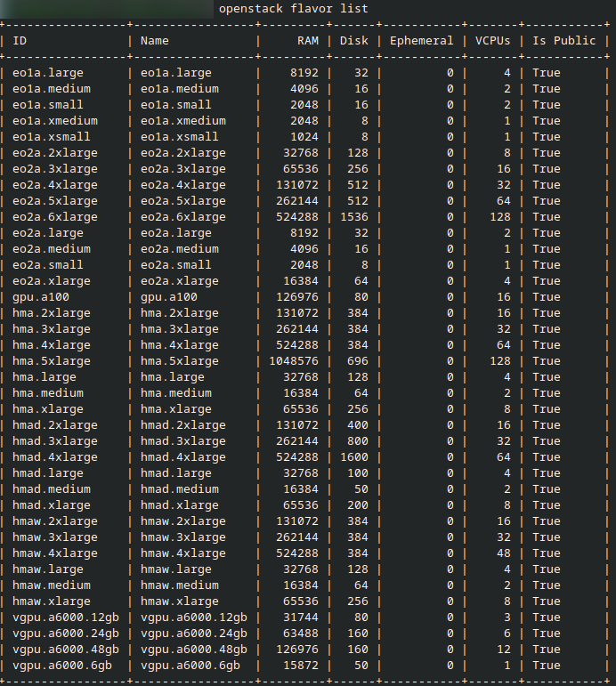Click ID cell 'eo2a.large'
Screen dimensions: 616x686
tap(48, 233)
